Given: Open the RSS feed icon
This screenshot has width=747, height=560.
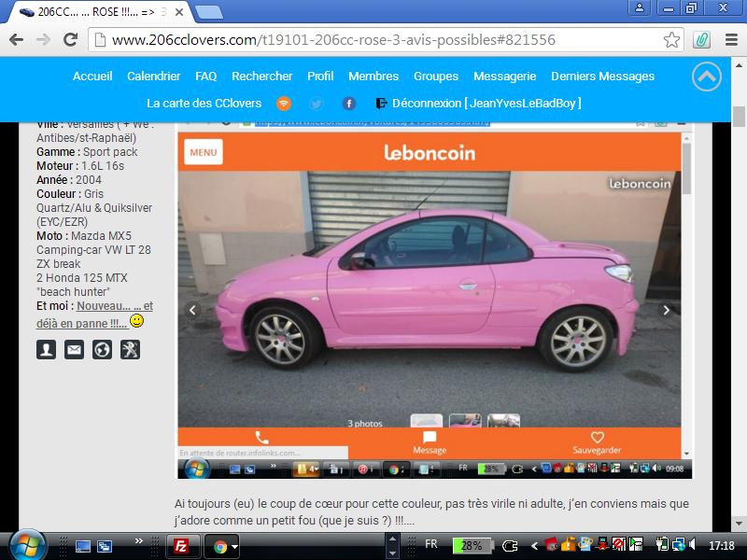Looking at the screenshot, I should (x=284, y=104).
